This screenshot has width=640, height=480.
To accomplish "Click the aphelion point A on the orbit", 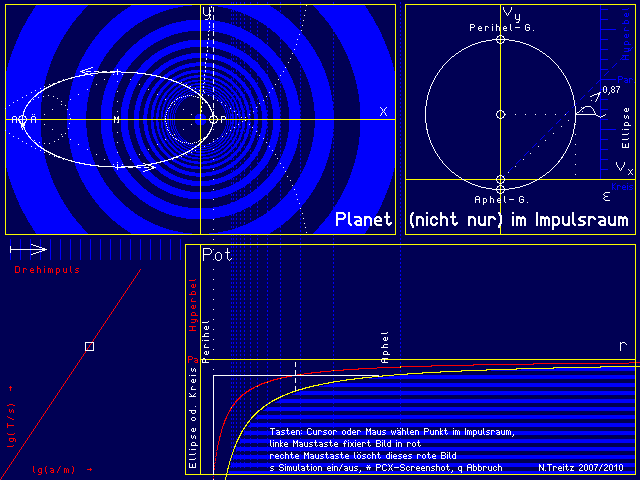I will (22, 120).
